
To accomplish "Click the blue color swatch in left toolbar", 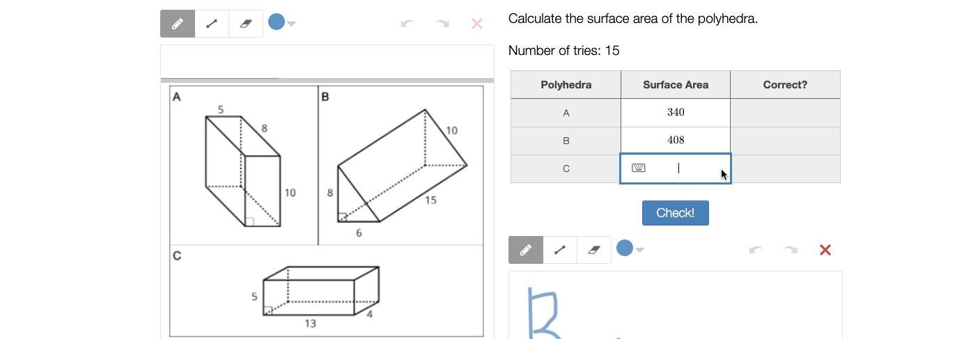I will pyautogui.click(x=277, y=22).
